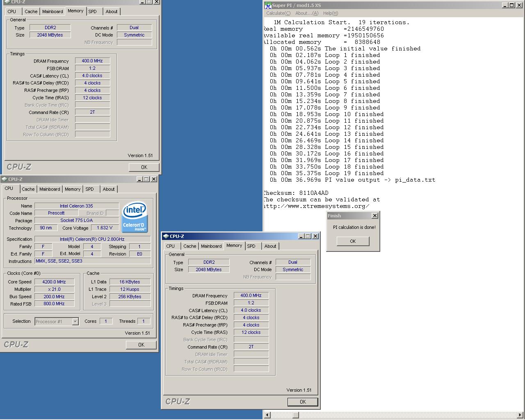
Task: Switch to CPU tab in top CPU-Z window
Action: (x=12, y=11)
